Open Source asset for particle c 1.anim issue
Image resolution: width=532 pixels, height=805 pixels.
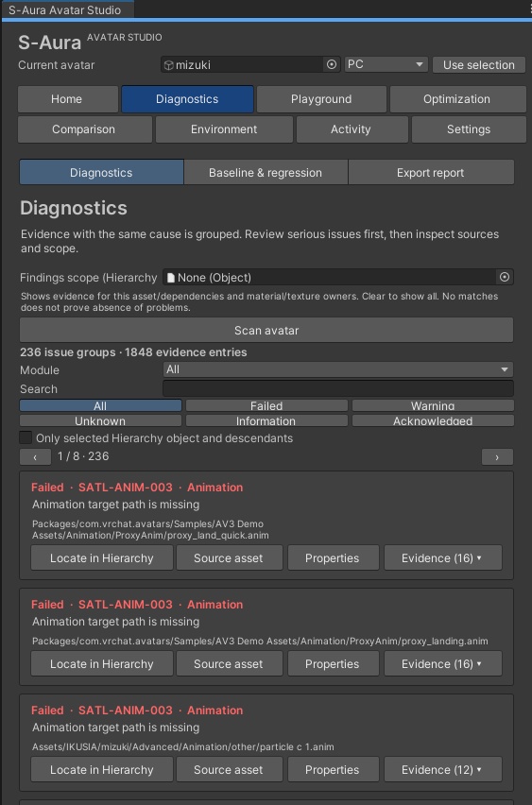point(229,770)
